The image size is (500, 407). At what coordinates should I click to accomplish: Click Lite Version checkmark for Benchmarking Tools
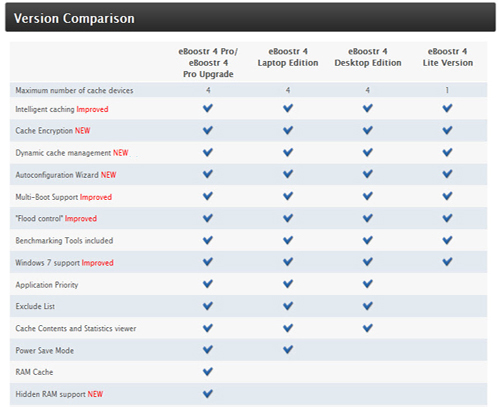pos(447,240)
